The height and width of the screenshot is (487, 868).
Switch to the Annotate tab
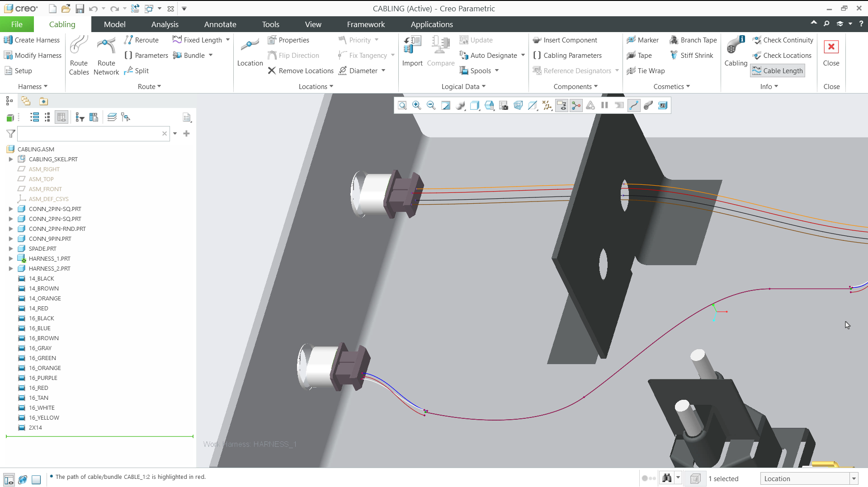(220, 24)
